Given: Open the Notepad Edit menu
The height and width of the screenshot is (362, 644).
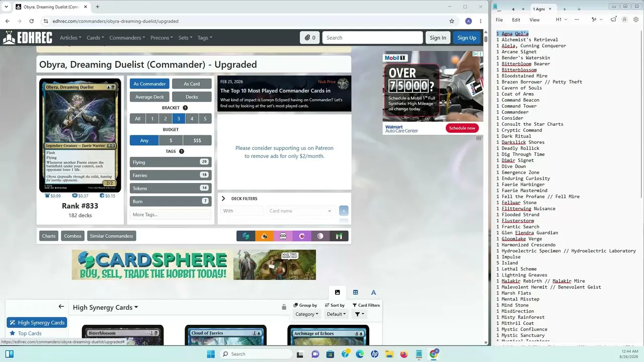Looking at the screenshot, I should pos(516,20).
